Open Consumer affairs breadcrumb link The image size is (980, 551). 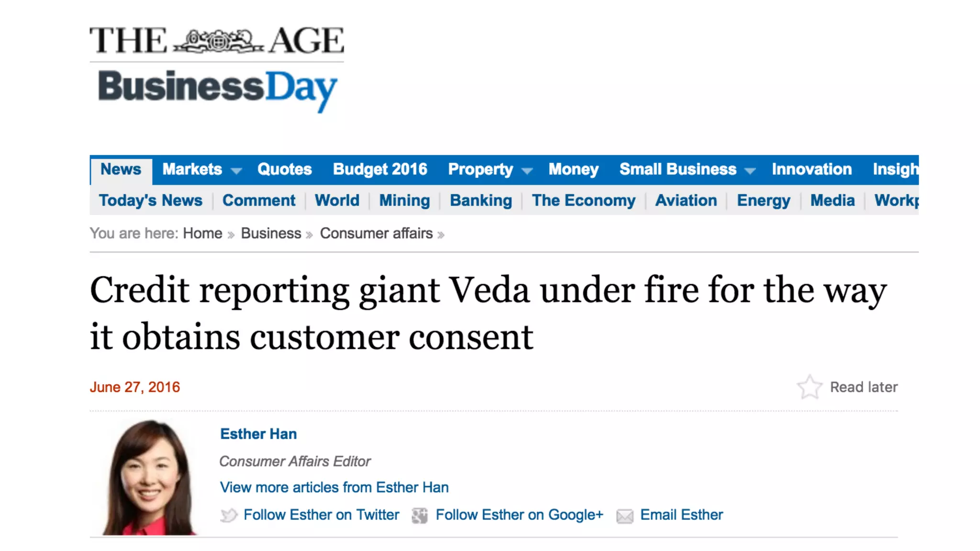point(376,233)
